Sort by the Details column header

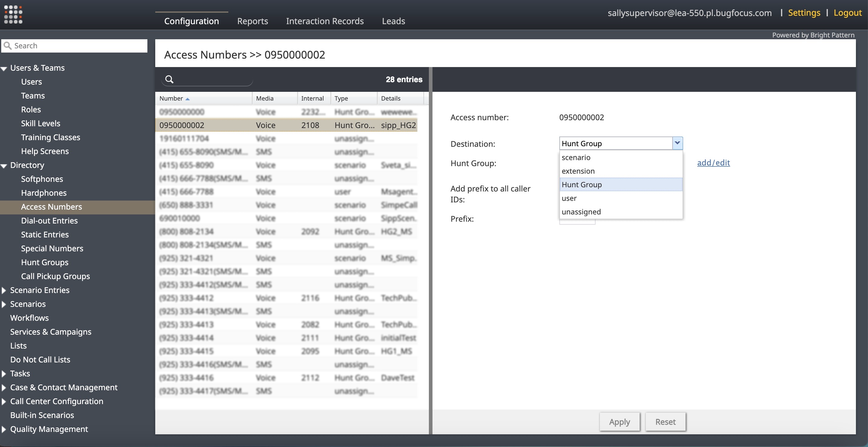[x=400, y=98]
